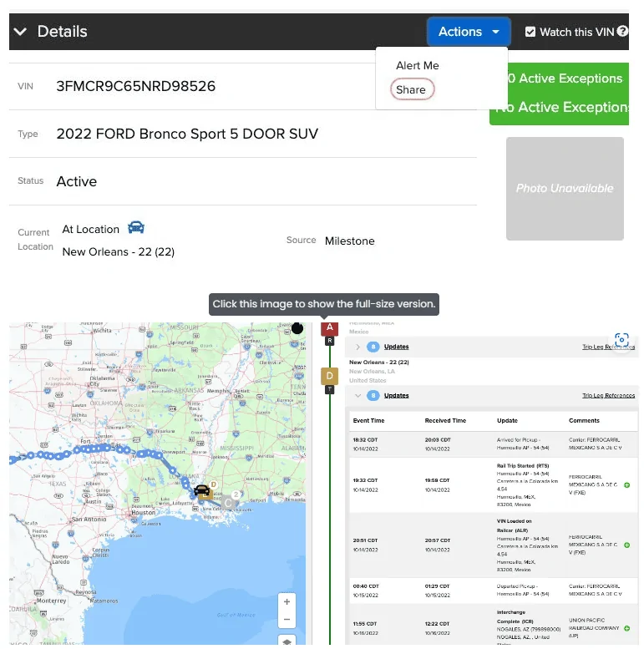Click the Received Time column header
Image resolution: width=644 pixels, height=649 pixels.
tap(445, 420)
